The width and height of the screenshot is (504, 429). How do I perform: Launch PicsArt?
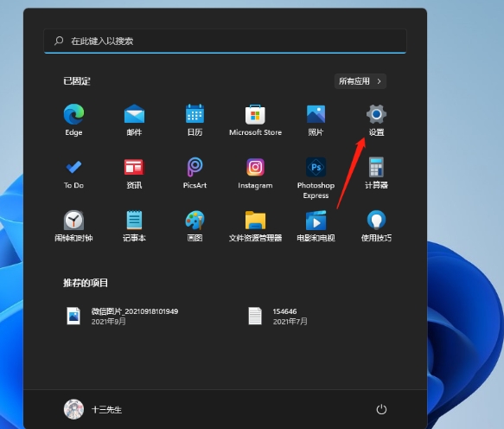[x=195, y=173]
